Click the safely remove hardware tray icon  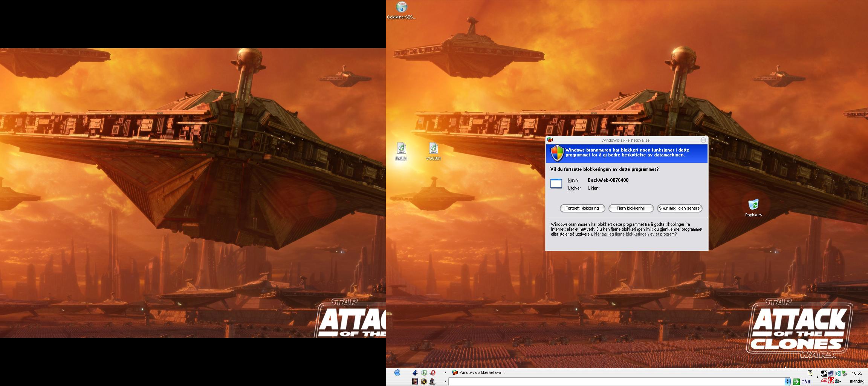[x=845, y=374]
